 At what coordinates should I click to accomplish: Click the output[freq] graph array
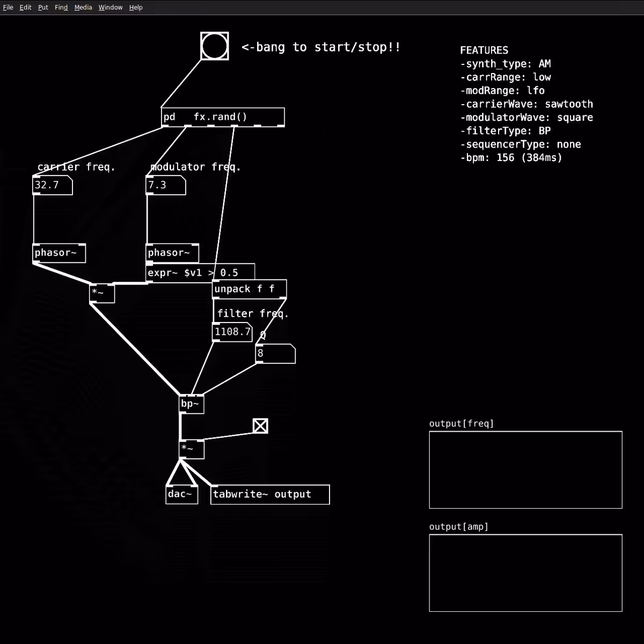coord(526,470)
